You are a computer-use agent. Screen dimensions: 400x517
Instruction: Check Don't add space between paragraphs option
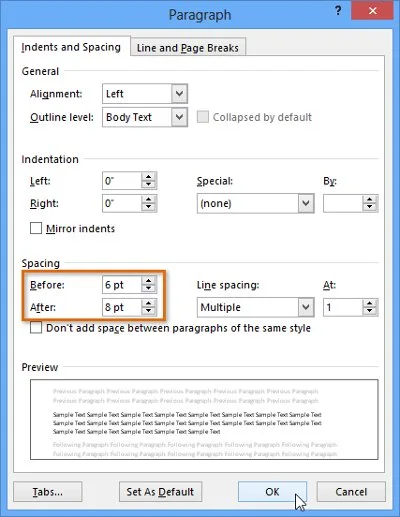(x=36, y=328)
